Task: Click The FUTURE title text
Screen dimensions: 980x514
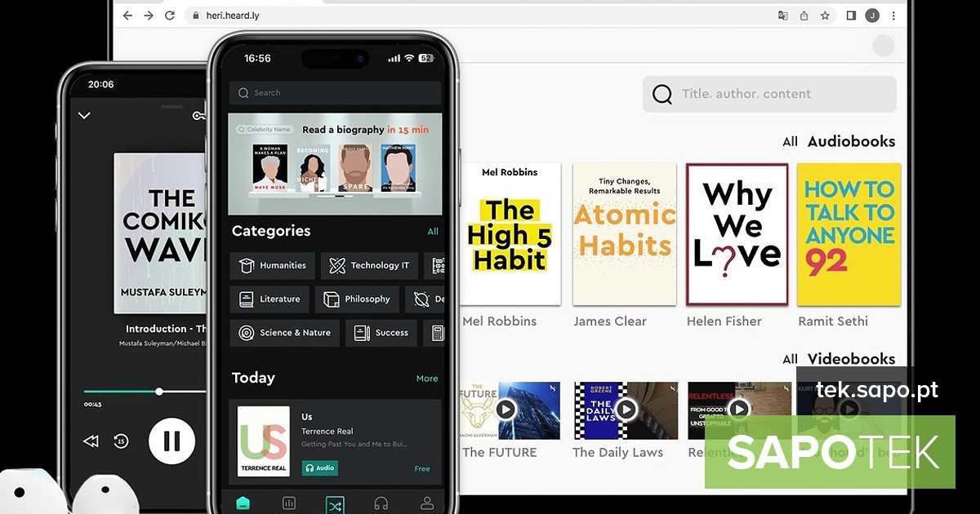Action: click(500, 452)
